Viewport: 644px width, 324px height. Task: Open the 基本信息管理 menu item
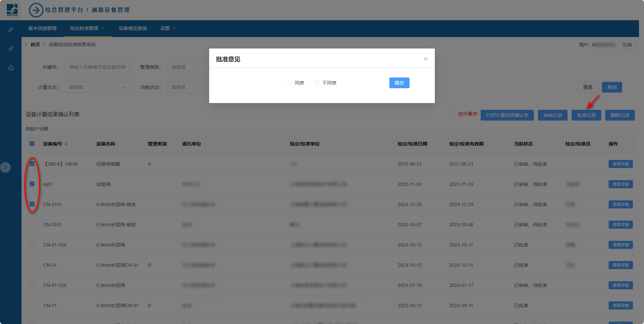click(42, 28)
